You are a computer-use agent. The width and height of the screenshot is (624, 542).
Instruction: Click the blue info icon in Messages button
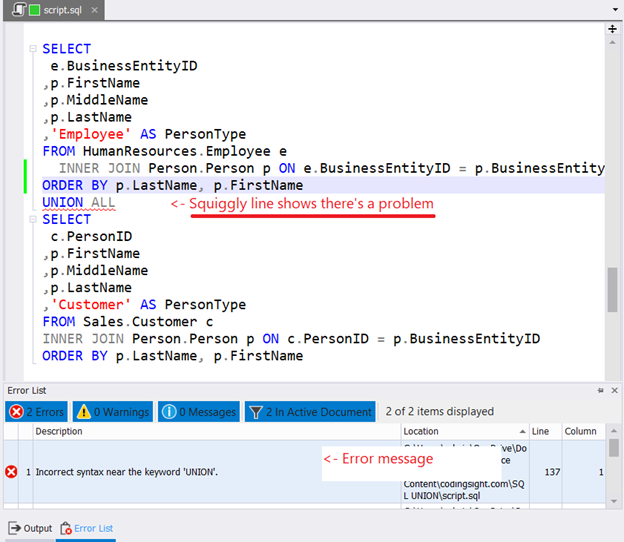(169, 411)
